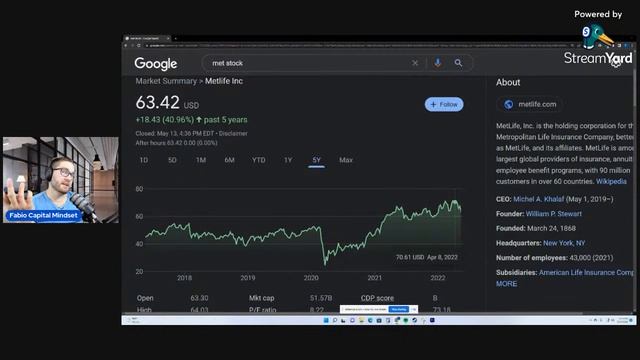
Task: Select the 6M chart range
Action: [229, 160]
